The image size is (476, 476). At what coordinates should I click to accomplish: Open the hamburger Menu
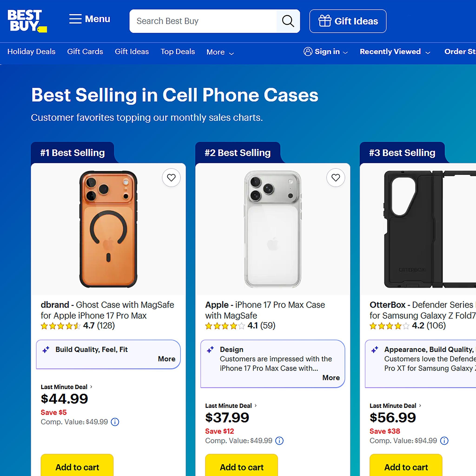tap(89, 19)
